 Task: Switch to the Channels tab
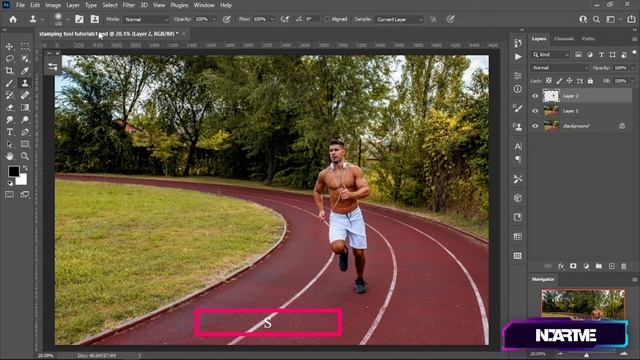click(x=564, y=39)
